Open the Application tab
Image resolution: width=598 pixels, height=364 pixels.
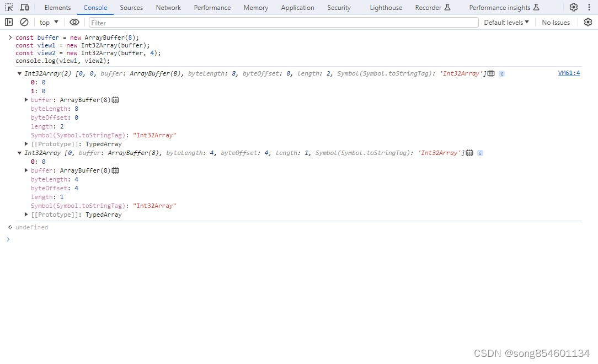point(297,8)
